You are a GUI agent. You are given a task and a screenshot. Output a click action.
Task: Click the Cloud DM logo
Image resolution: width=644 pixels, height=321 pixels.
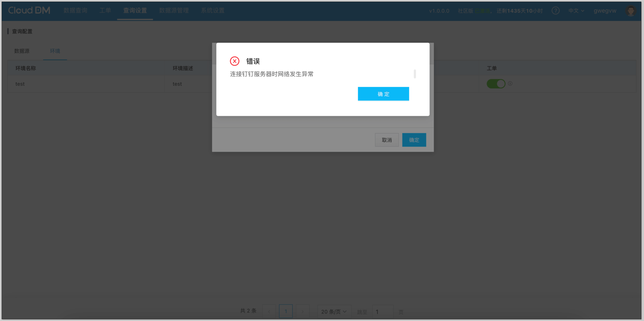click(29, 11)
